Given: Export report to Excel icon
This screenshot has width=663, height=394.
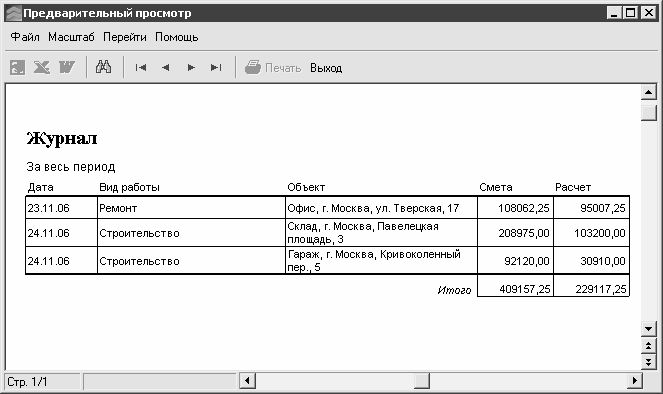Looking at the screenshot, I should click(42, 68).
